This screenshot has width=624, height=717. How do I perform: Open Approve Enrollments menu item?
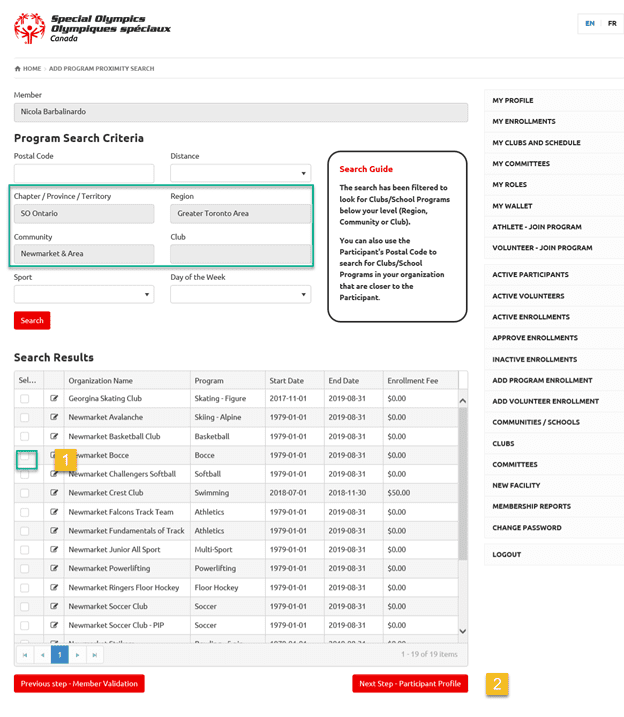tap(535, 338)
